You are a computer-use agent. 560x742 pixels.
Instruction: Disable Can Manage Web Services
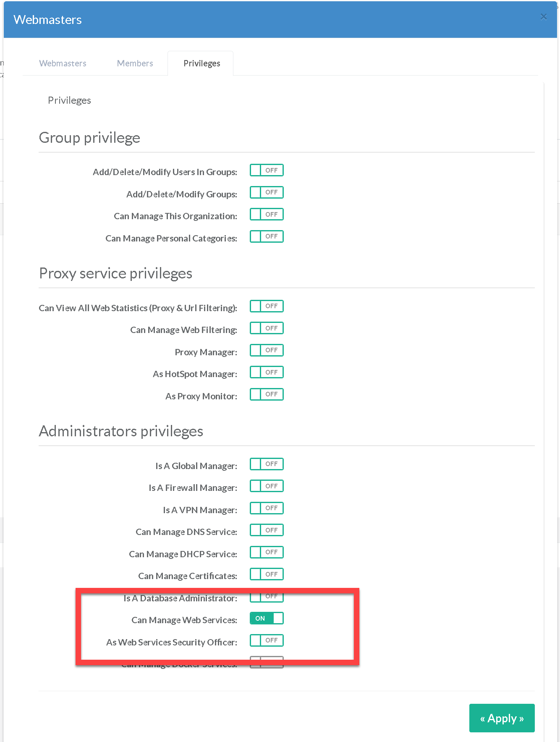point(267,619)
